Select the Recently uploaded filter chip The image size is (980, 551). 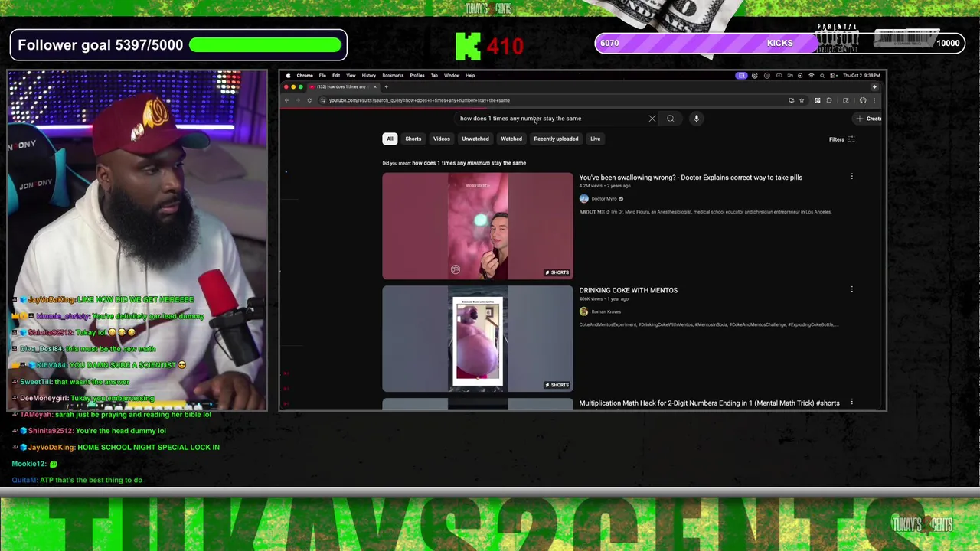coord(556,139)
